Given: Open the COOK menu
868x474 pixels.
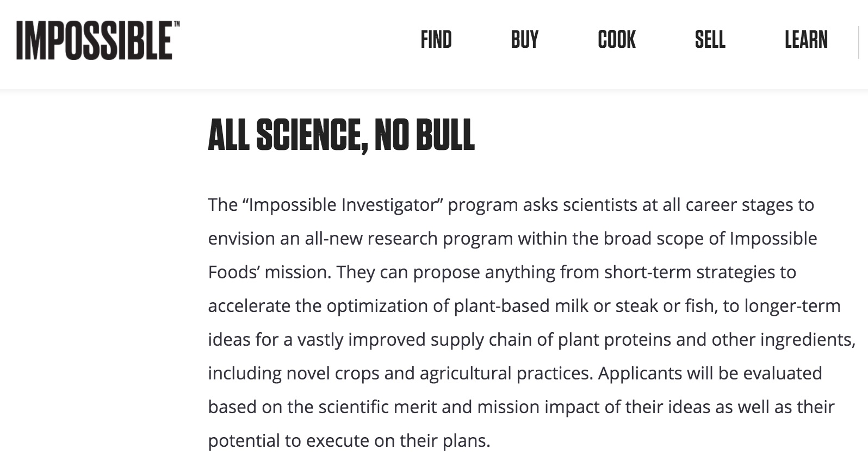Looking at the screenshot, I should coord(617,40).
